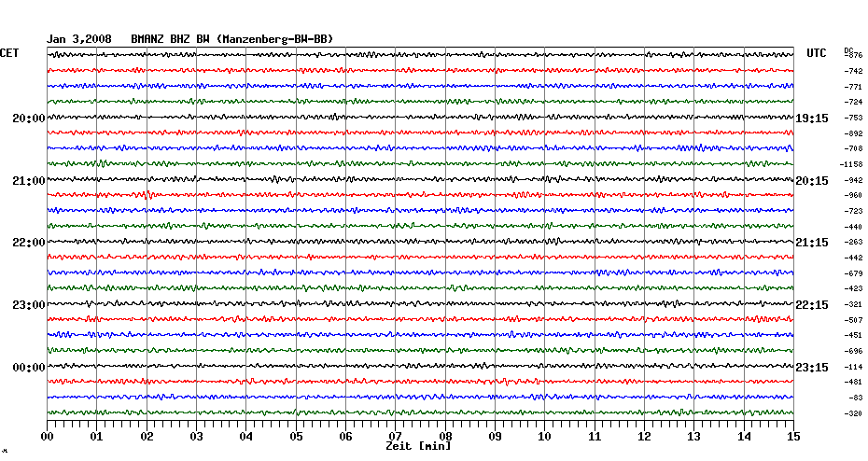This screenshot has width=868, height=461.
Task: Click the DC offset value -83
Action: 855,398
